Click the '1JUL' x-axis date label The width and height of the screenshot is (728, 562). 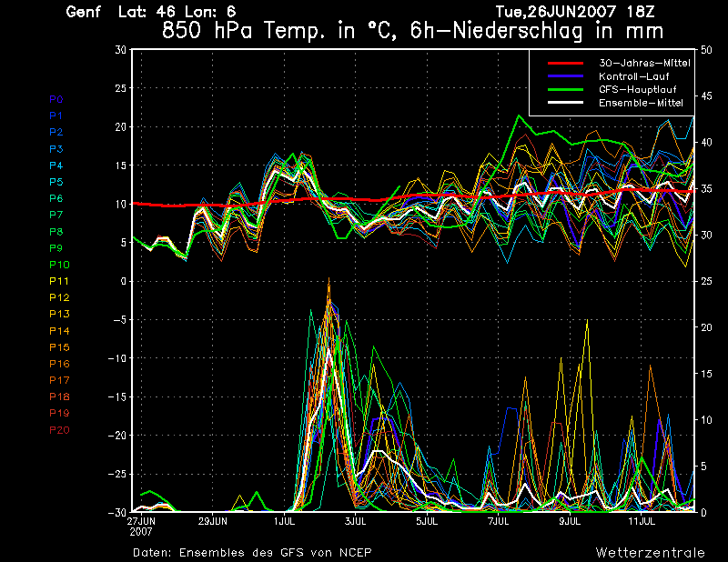click(x=284, y=521)
